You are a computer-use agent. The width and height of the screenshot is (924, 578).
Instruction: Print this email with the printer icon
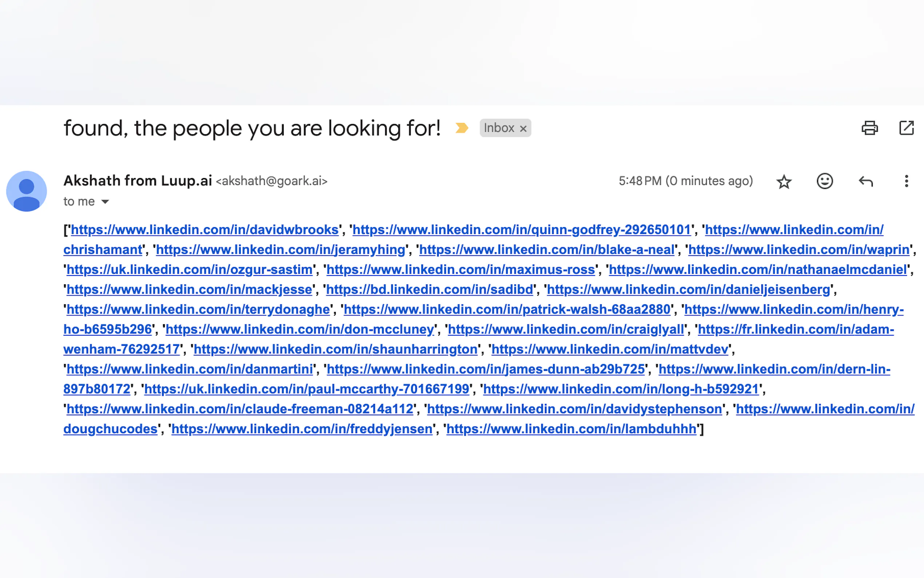[869, 128]
